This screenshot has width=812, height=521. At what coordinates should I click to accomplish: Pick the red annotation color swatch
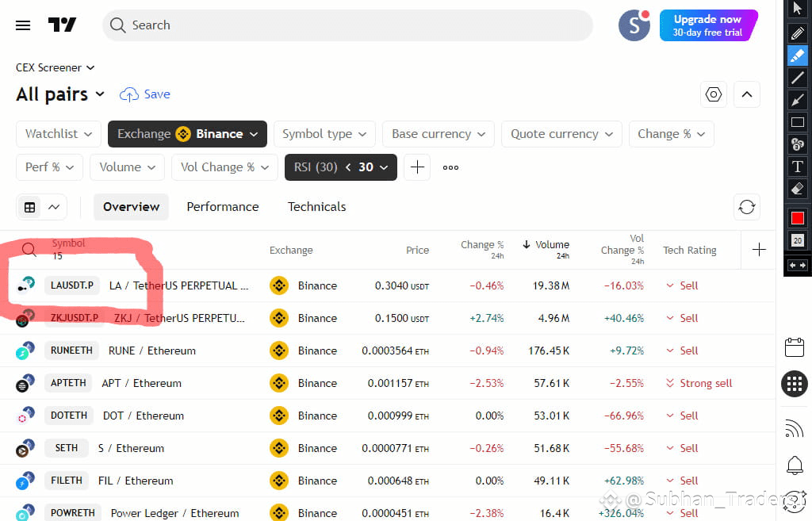[798, 218]
